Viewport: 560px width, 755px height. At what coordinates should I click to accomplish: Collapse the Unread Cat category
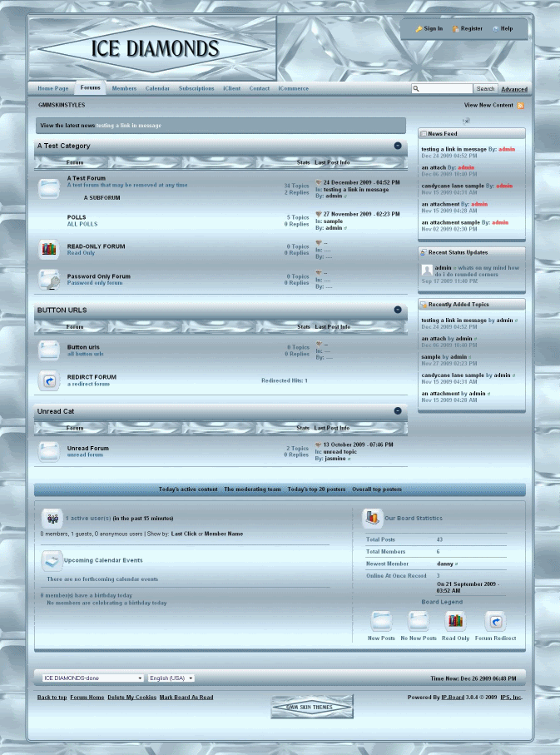398,410
